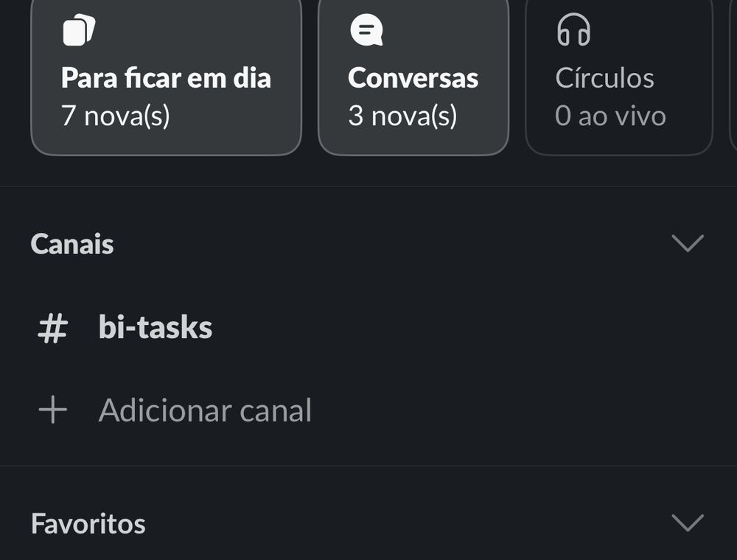Click the plus icon for Adicionar canal
Screen dimensions: 737x560
coord(52,410)
